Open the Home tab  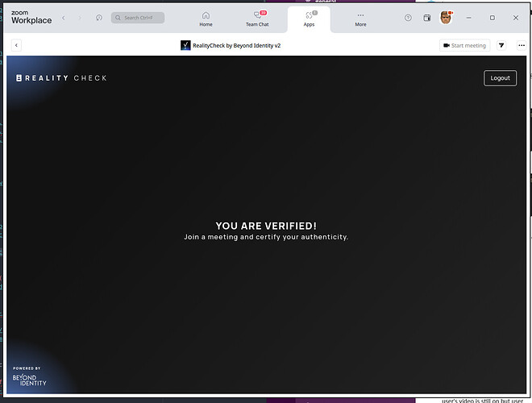pyautogui.click(x=206, y=19)
